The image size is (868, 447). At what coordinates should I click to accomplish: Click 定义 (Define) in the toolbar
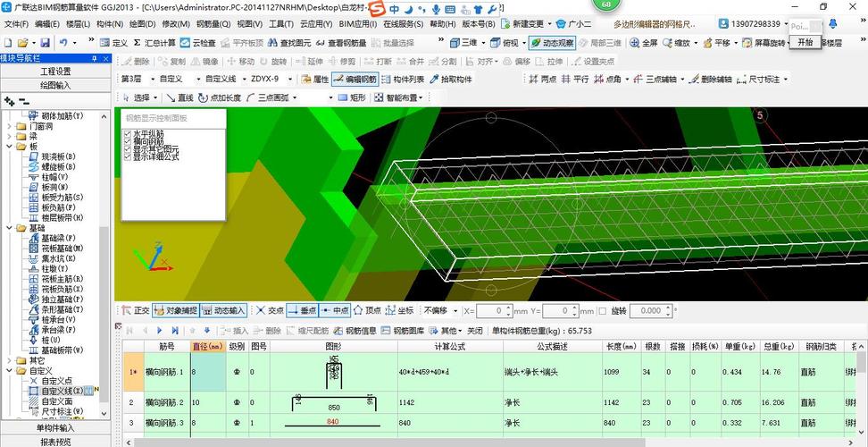pyautogui.click(x=114, y=43)
